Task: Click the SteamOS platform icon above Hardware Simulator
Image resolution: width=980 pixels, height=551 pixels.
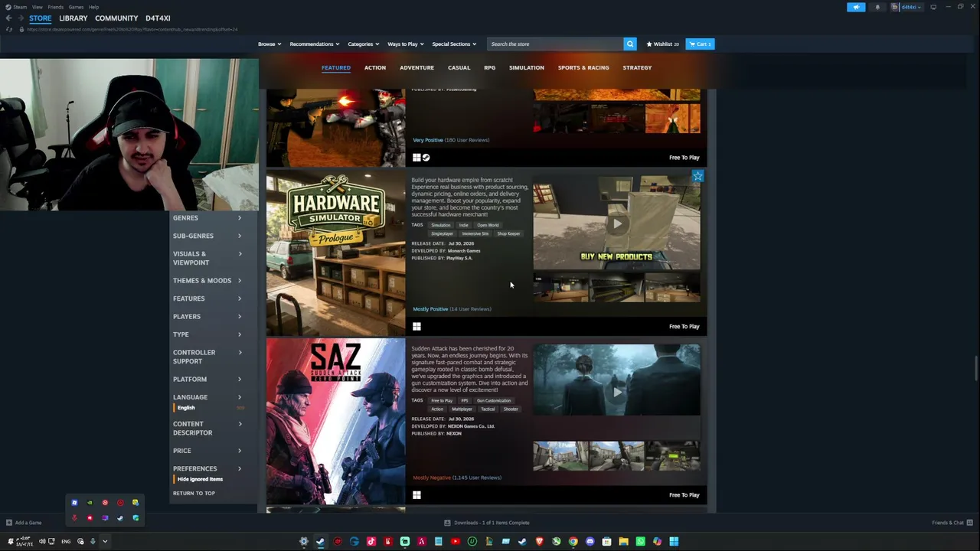Action: pyautogui.click(x=426, y=158)
